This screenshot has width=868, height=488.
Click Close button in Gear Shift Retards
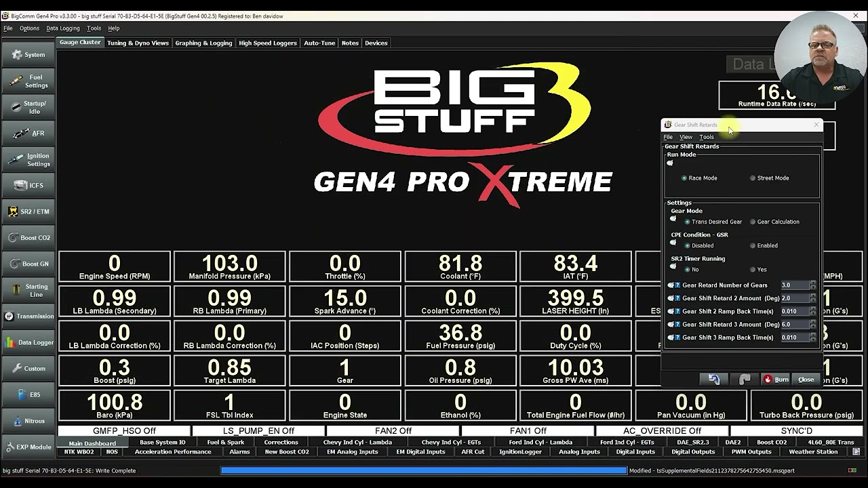pos(806,380)
